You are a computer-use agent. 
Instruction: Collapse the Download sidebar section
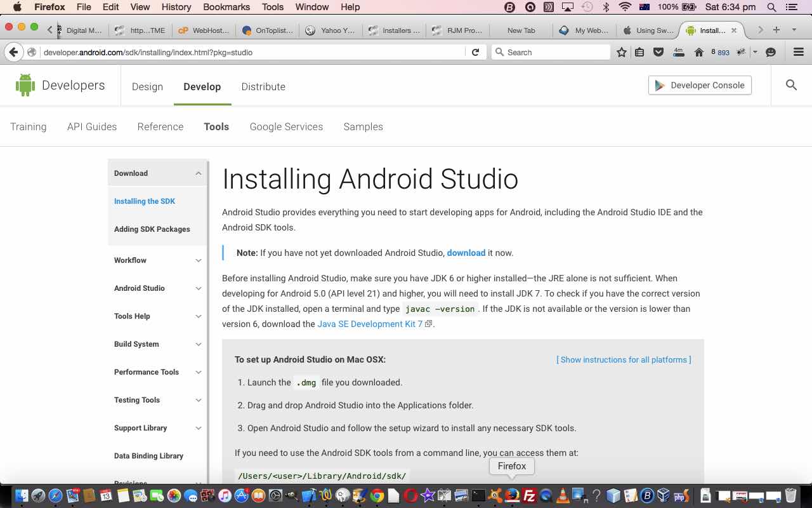pos(199,173)
